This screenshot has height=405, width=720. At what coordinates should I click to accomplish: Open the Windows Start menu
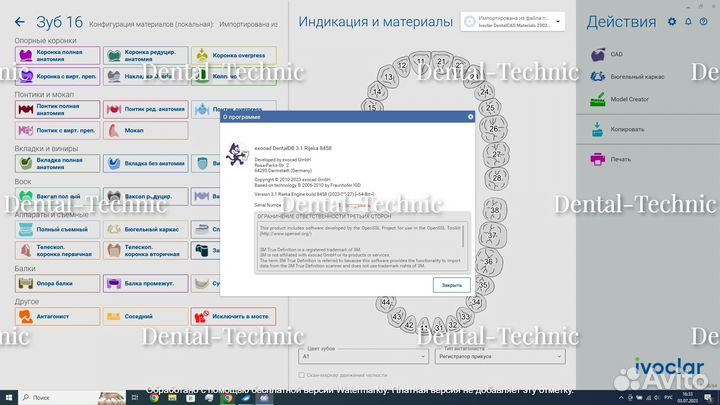point(8,398)
